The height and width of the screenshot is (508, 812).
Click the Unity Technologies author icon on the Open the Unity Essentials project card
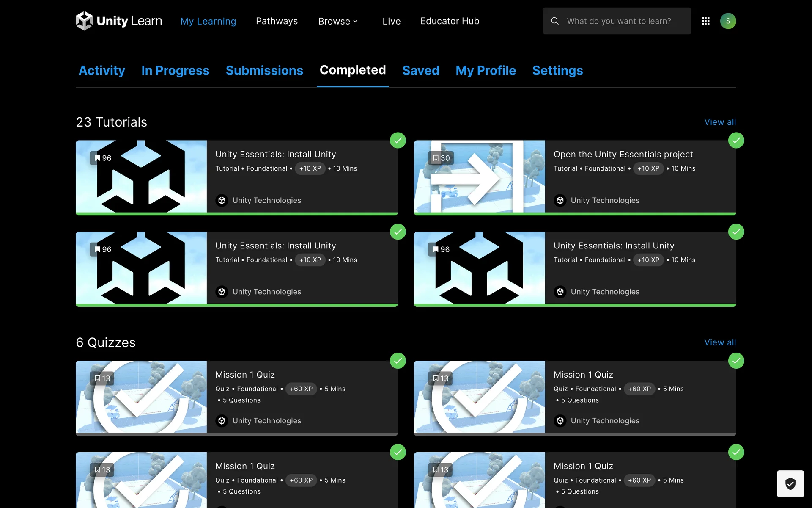point(560,200)
